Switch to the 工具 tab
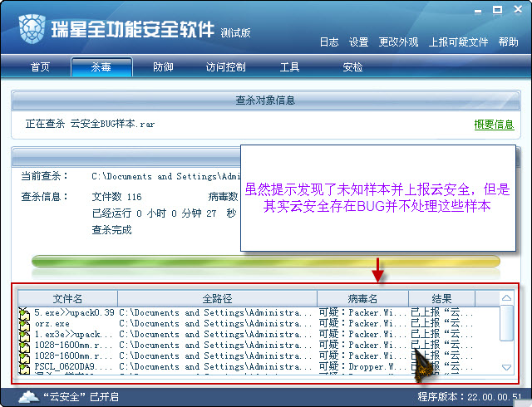This screenshot has width=532, height=407. [x=289, y=66]
